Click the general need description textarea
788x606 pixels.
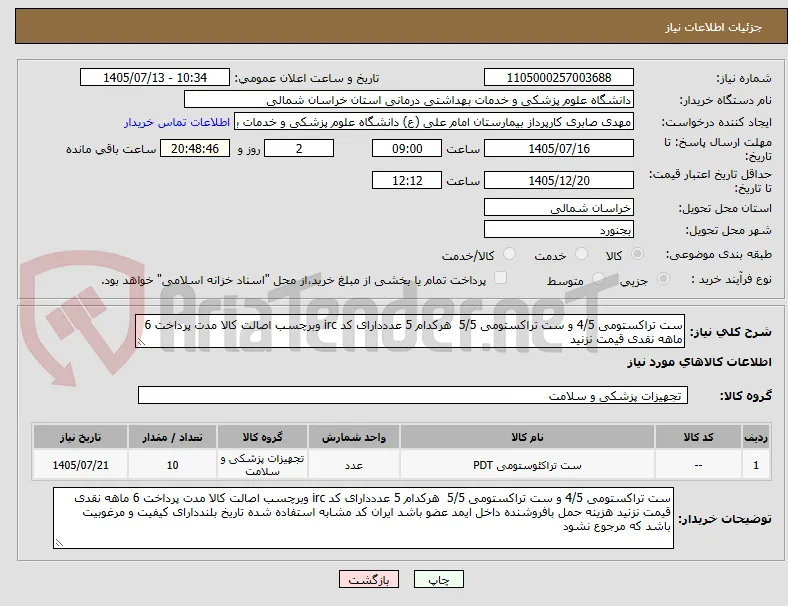pos(410,332)
